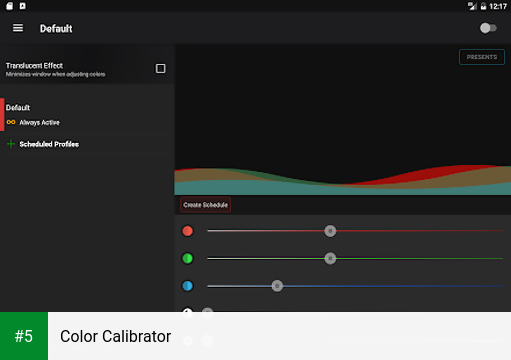Screen dimensions: 511x360
Task: Click the green plus icon for Scheduled Profiles
Action: 11,144
